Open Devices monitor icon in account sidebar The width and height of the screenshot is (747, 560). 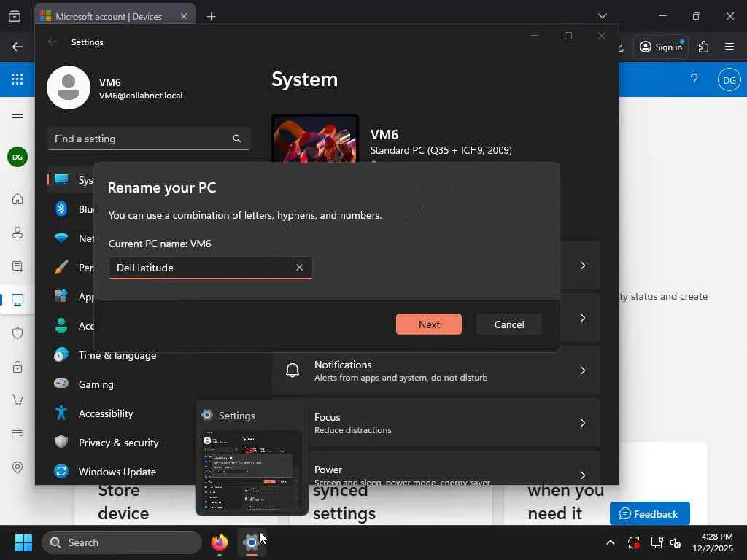click(18, 300)
